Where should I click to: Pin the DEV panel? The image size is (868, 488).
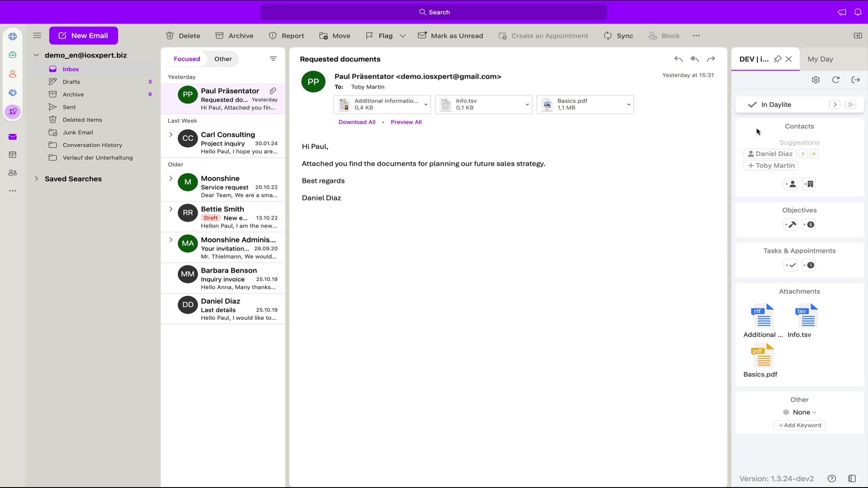coord(778,59)
